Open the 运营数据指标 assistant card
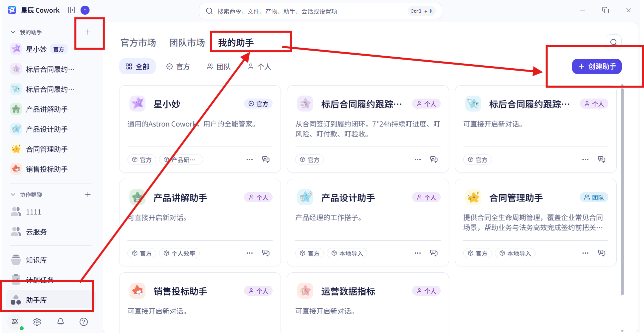The height and width of the screenshot is (333, 644). pyautogui.click(x=368, y=302)
